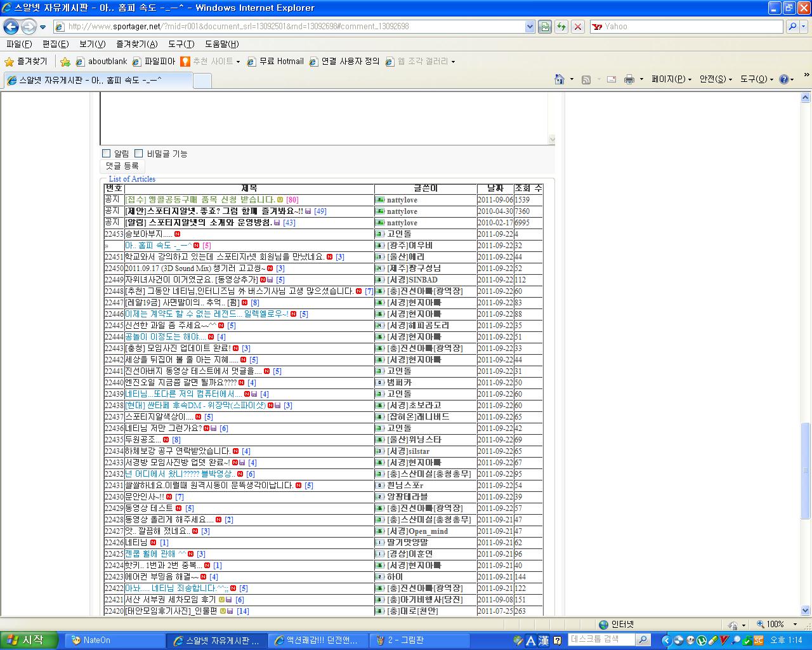This screenshot has height=650, width=812.
Task: Click the RSS feeds icon
Action: [586, 79]
